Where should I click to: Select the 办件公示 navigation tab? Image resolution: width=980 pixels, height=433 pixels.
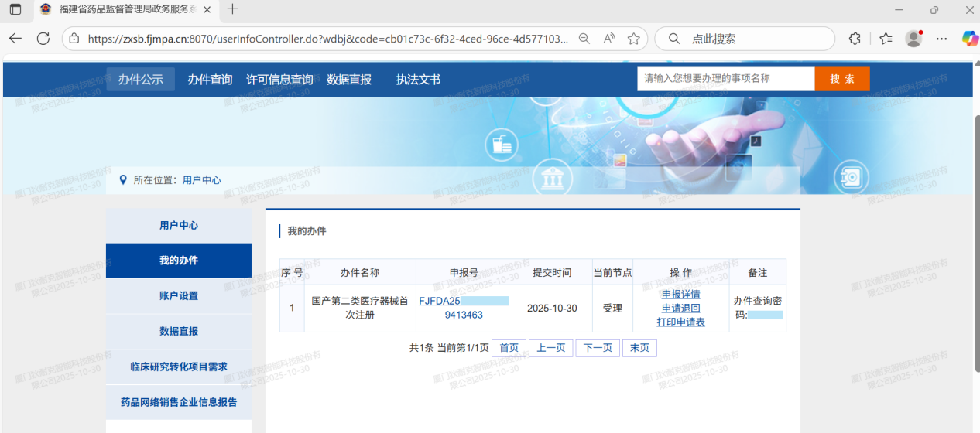tap(140, 79)
